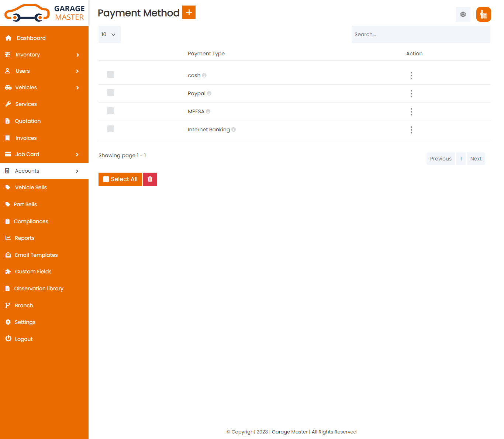Click the red trash delete icon
The height and width of the screenshot is (439, 504).
[x=150, y=179]
